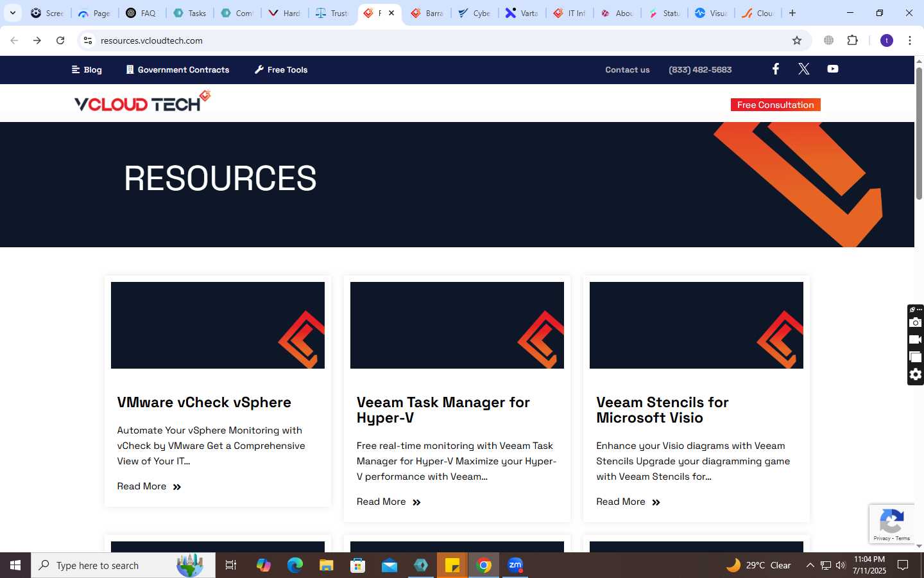This screenshot has width=924, height=578.
Task: Open the globe icon next to bookmark star
Action: pos(828,40)
